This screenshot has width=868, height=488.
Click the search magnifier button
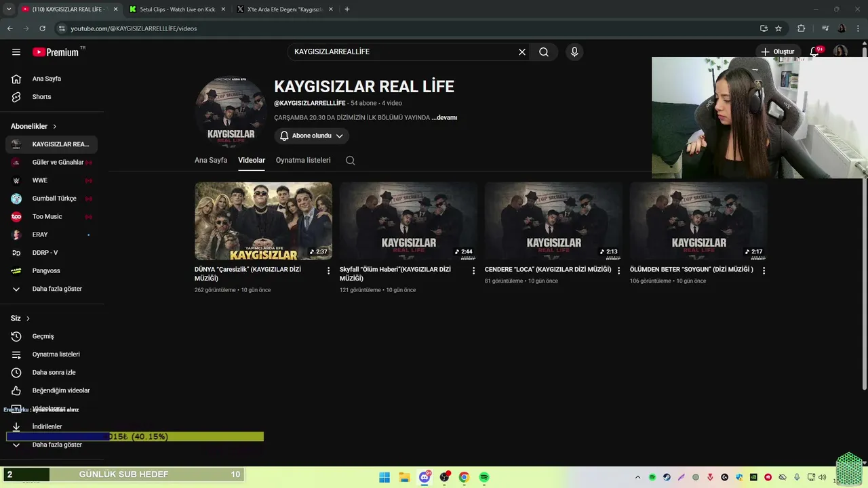pos(544,52)
